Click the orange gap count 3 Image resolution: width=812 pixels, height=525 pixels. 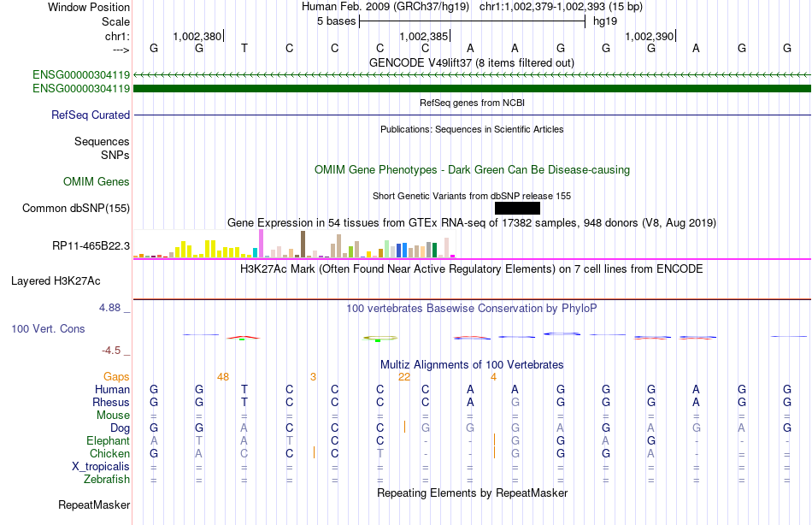[x=314, y=377]
